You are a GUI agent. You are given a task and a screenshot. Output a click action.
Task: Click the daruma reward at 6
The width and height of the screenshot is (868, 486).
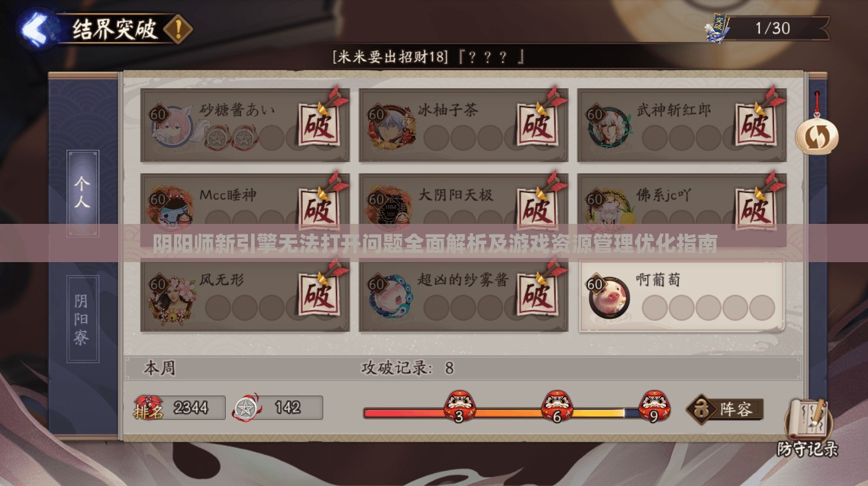point(556,406)
